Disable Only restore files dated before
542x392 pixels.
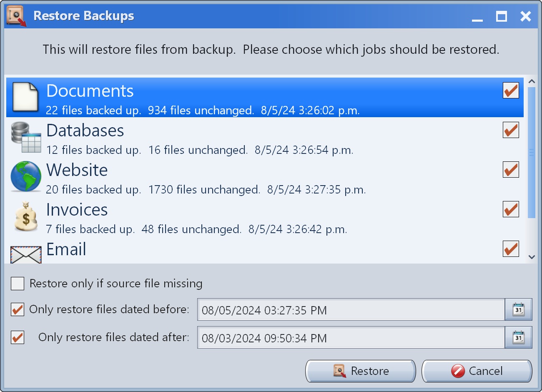pyautogui.click(x=18, y=310)
